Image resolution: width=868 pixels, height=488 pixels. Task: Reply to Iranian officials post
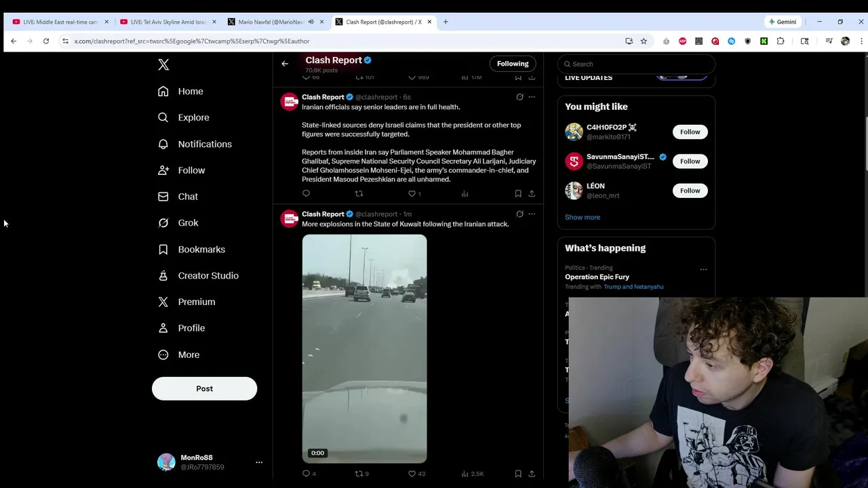306,194
